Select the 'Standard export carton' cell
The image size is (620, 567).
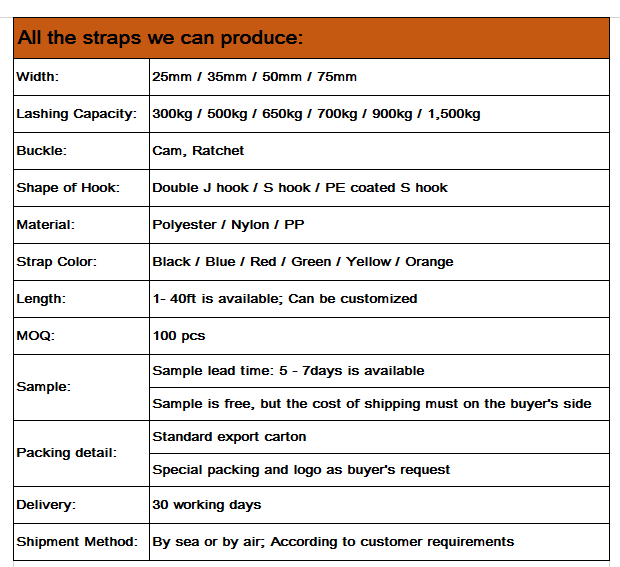click(x=379, y=437)
